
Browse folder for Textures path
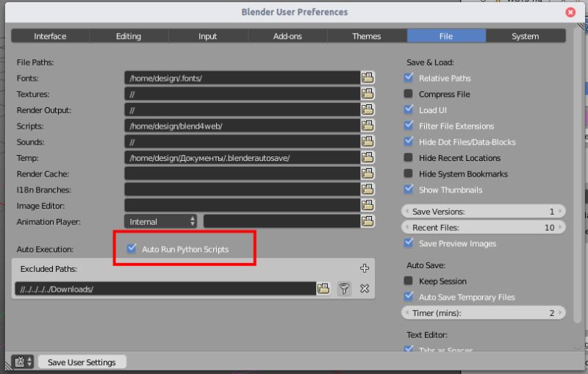[367, 94]
